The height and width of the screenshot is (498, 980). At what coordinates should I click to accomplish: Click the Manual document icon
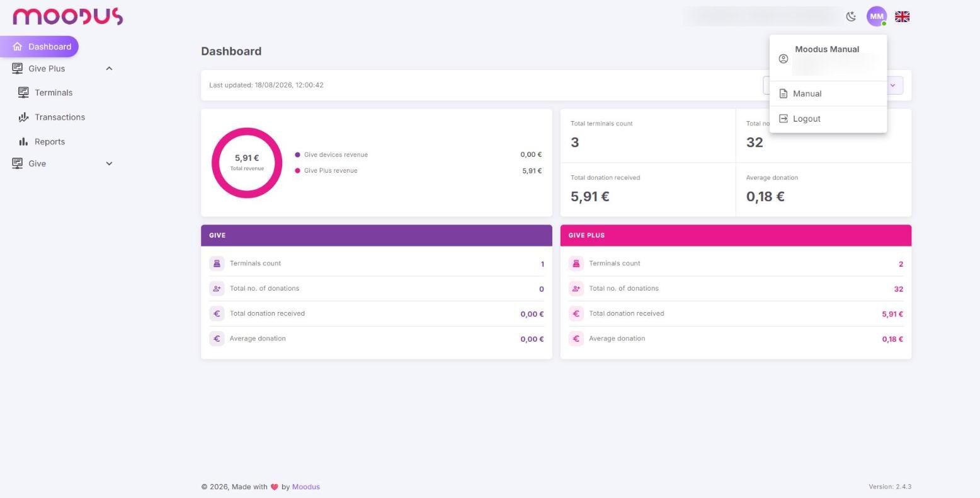[x=783, y=93]
